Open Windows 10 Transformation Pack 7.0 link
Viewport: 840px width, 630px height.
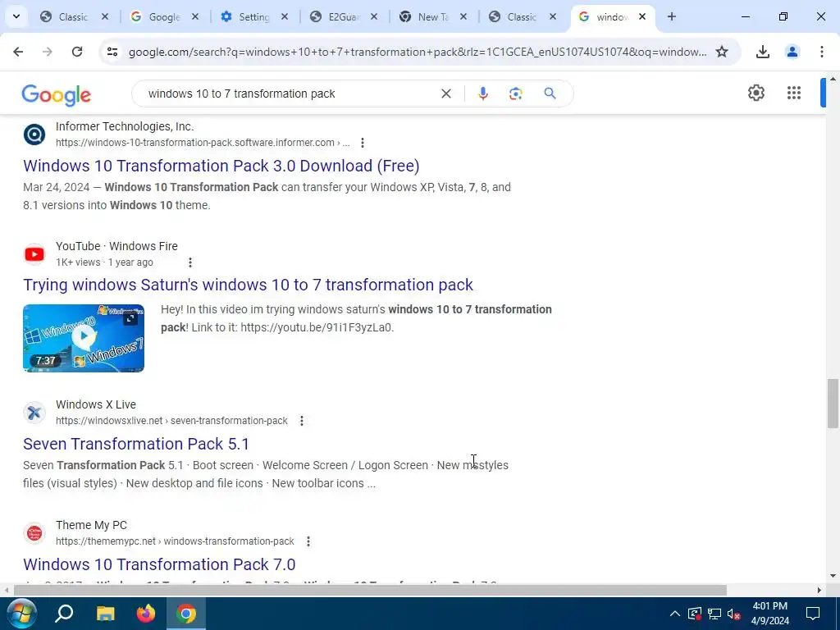tap(159, 564)
